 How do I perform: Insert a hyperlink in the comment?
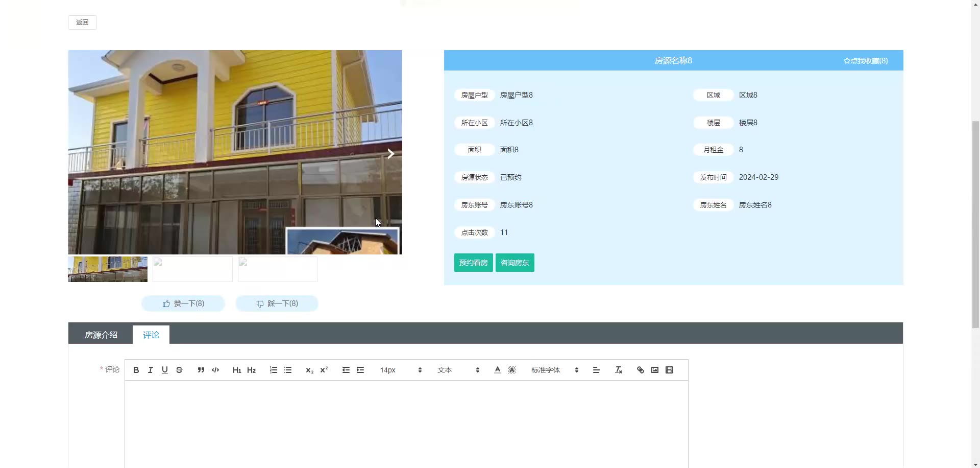641,370
